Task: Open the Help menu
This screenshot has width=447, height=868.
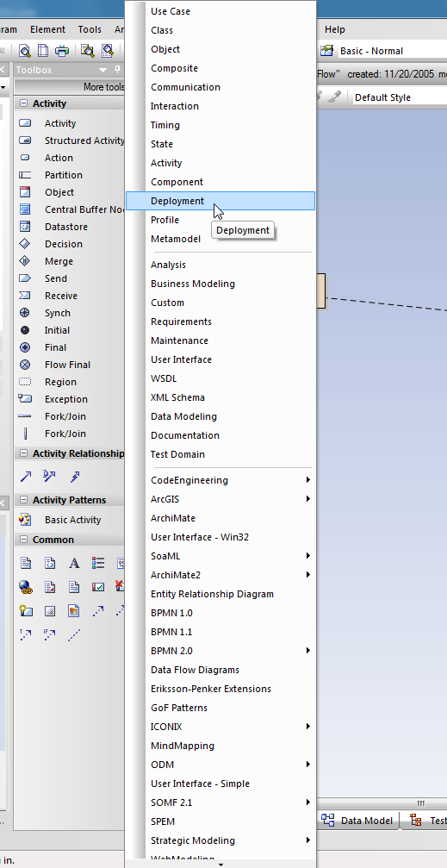Action: (x=335, y=29)
